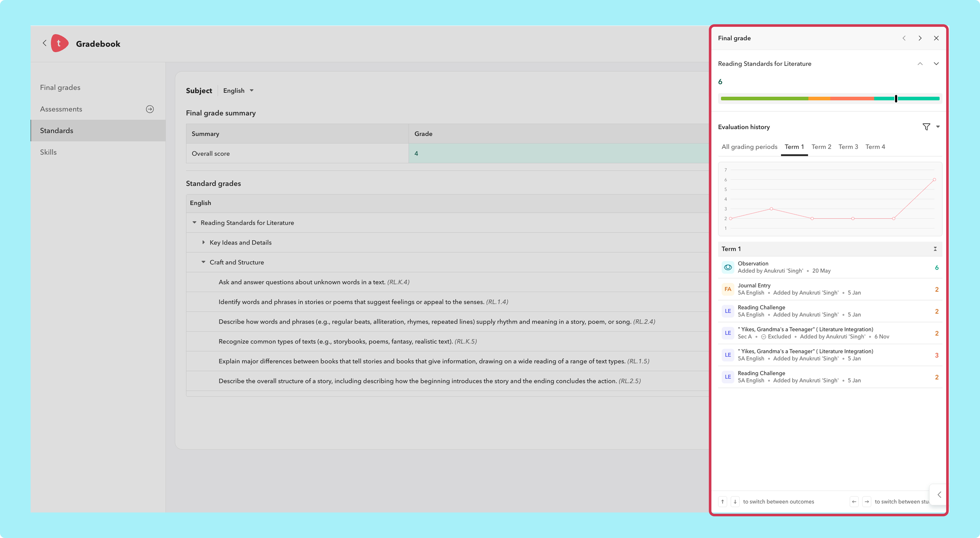Open the Excluded Yikes Grandma's entry
The width and height of the screenshot is (980, 538).
(830, 333)
